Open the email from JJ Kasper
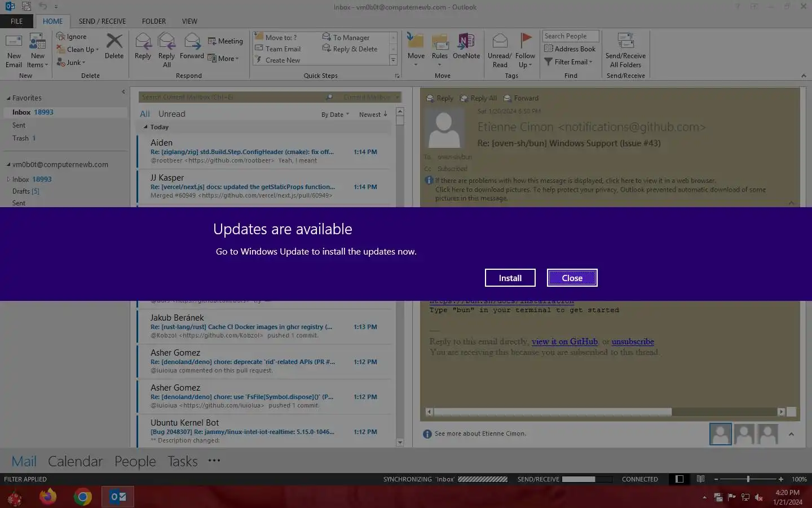 pos(264,186)
